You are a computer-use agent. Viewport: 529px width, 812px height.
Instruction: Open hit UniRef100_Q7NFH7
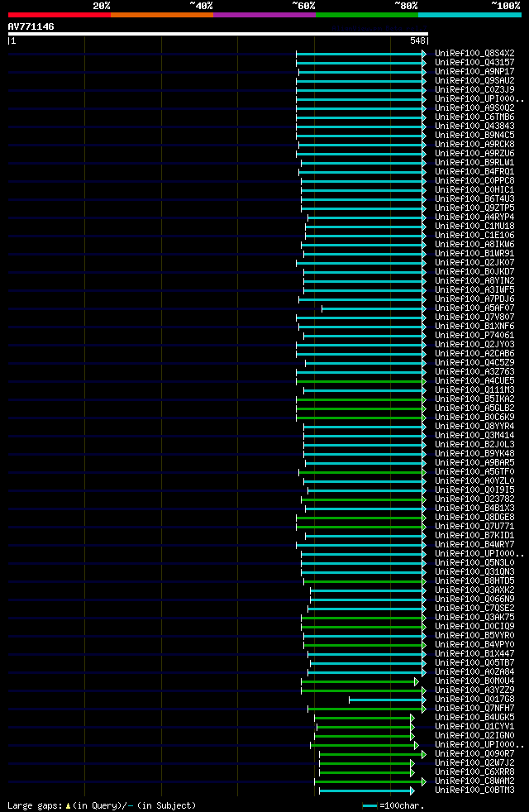474,708
